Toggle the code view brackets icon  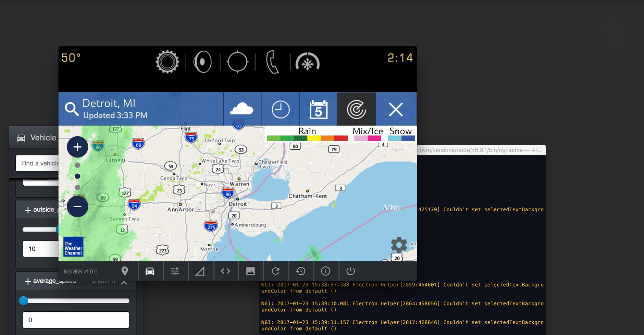coord(225,271)
